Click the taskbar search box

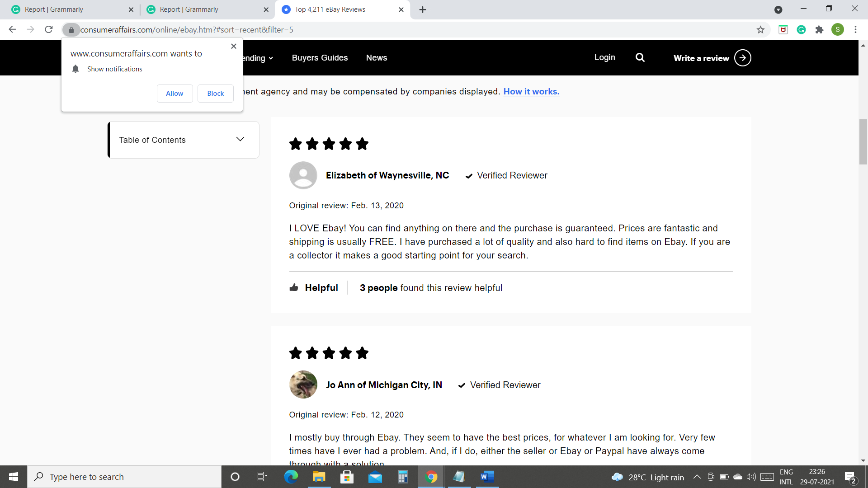124,477
